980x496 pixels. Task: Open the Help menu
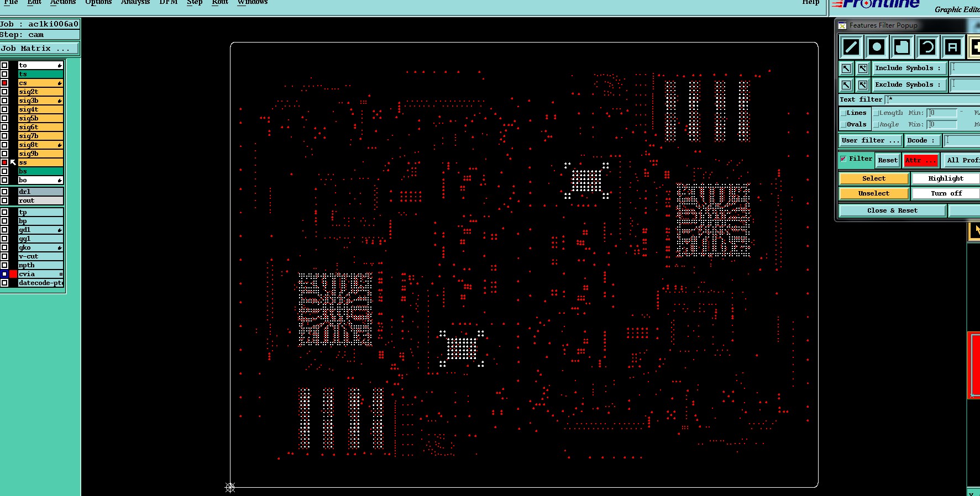coord(811,2)
